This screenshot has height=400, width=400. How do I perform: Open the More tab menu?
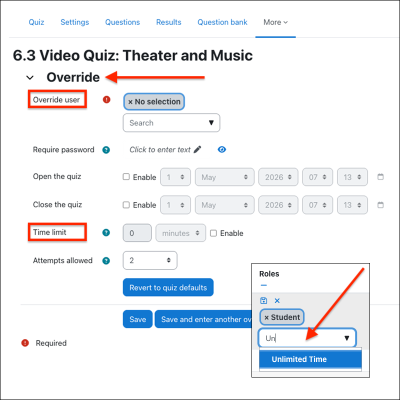(x=275, y=22)
